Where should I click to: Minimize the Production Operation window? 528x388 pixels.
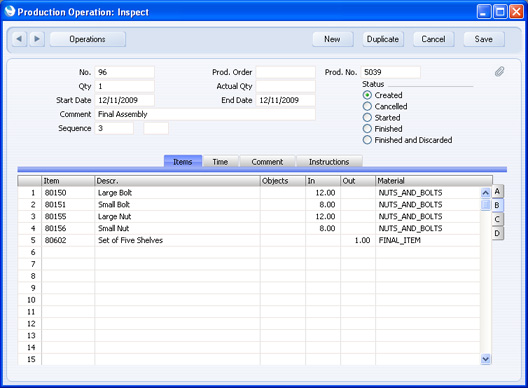pos(484,12)
